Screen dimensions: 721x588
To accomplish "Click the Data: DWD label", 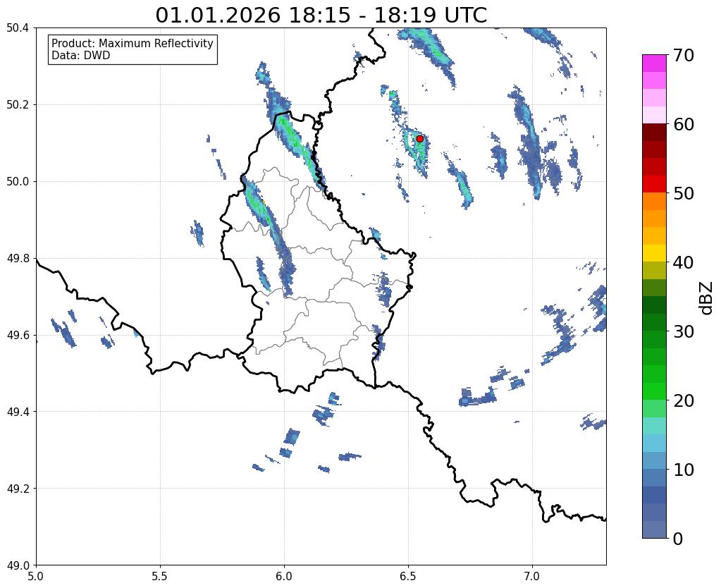I will click(x=81, y=56).
